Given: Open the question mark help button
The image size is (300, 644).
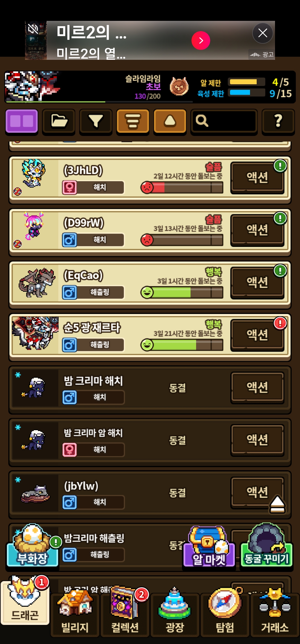Looking at the screenshot, I should [x=278, y=122].
